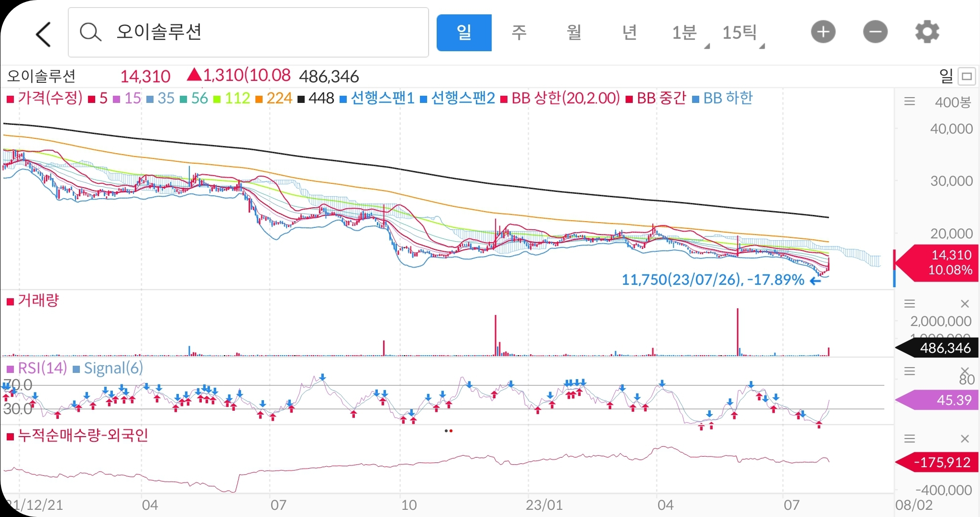Click the 112 moving average legend
The width and height of the screenshot is (980, 517).
coord(232,98)
